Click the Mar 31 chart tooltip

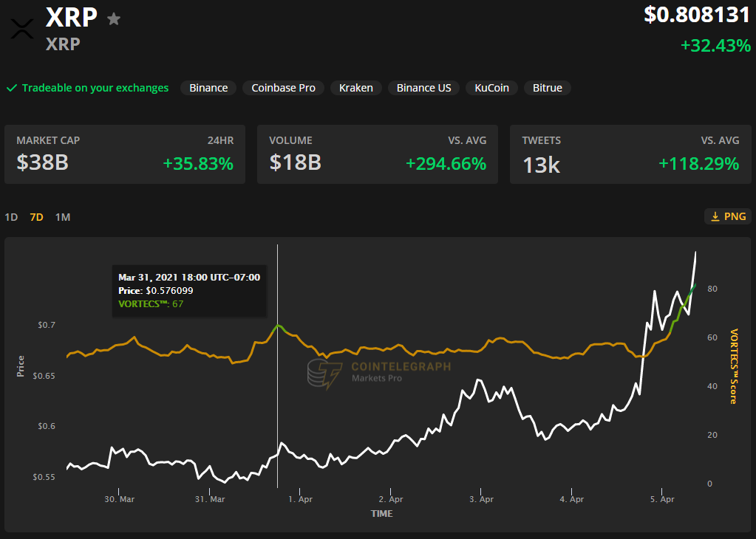click(x=189, y=291)
